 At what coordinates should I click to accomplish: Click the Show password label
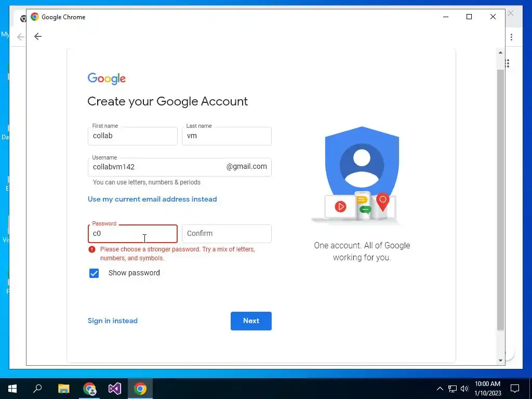[134, 273]
